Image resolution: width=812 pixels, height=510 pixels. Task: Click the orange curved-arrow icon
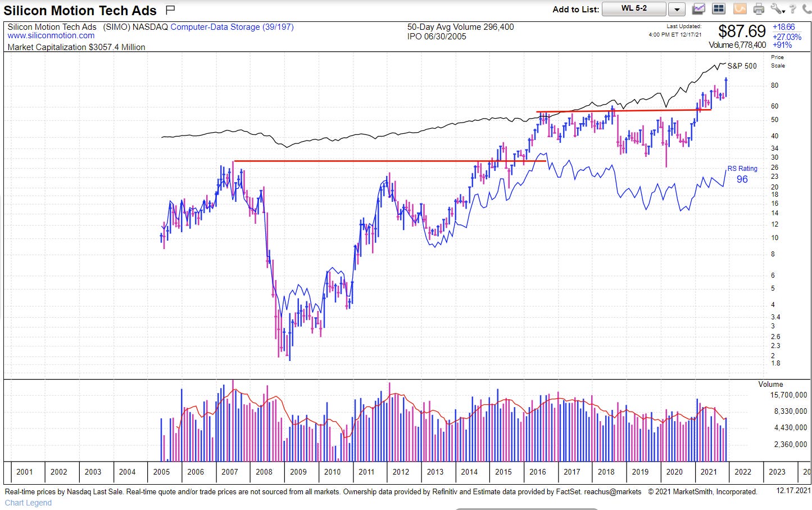tap(739, 8)
